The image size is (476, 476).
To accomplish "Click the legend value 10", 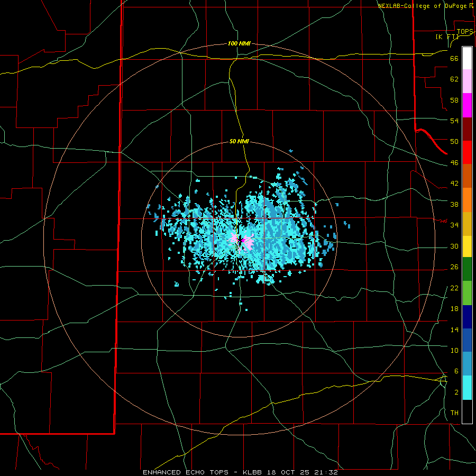I will (454, 350).
